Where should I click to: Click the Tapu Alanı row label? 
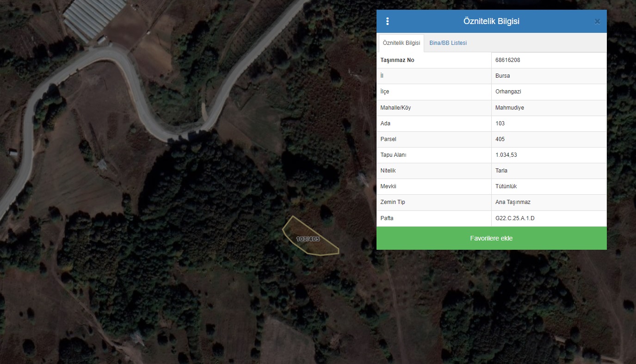[393, 155]
